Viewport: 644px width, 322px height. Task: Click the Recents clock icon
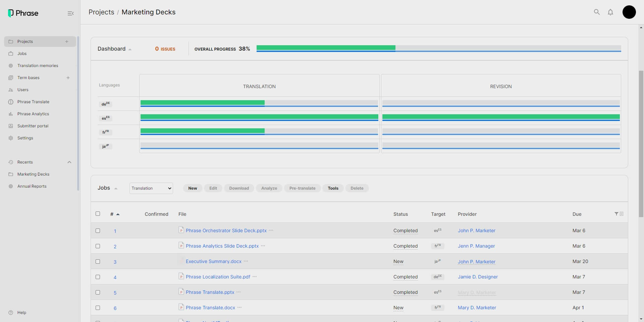11,162
